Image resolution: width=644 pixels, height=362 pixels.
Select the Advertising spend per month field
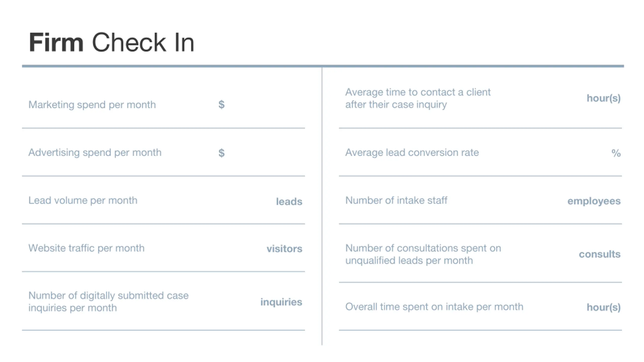(x=163, y=152)
